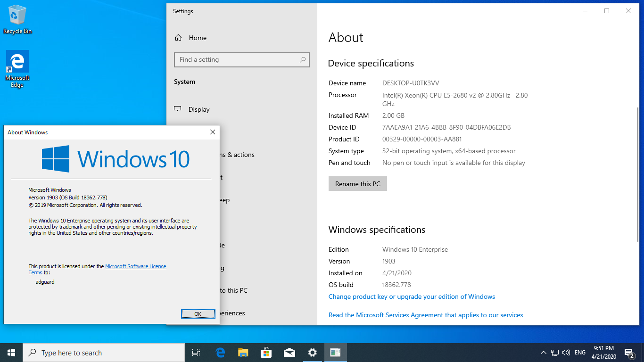Click Product ID value 00329-00000-00003-AA881

422,139
